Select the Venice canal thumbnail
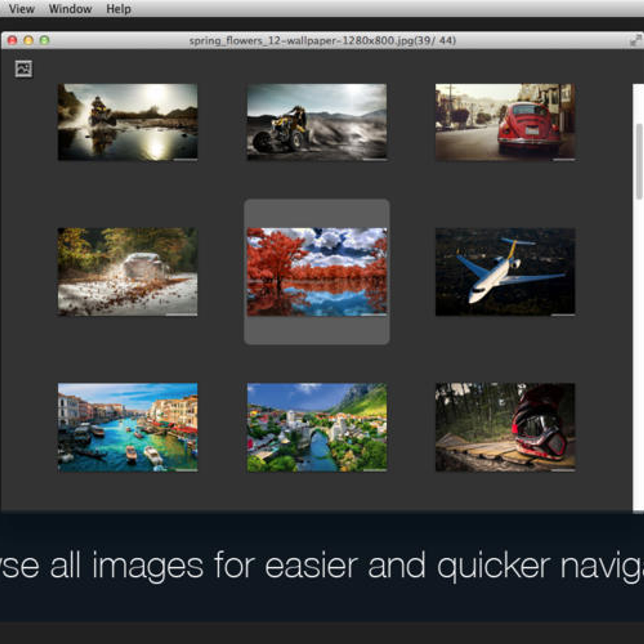Screen dimensions: 644x644 pyautogui.click(x=128, y=427)
